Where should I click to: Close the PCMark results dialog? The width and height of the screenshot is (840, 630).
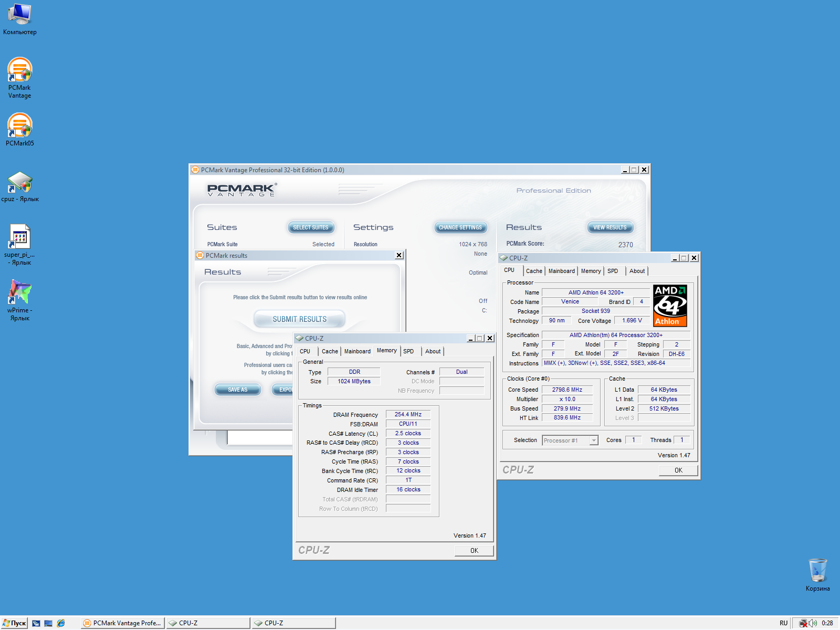click(x=399, y=255)
